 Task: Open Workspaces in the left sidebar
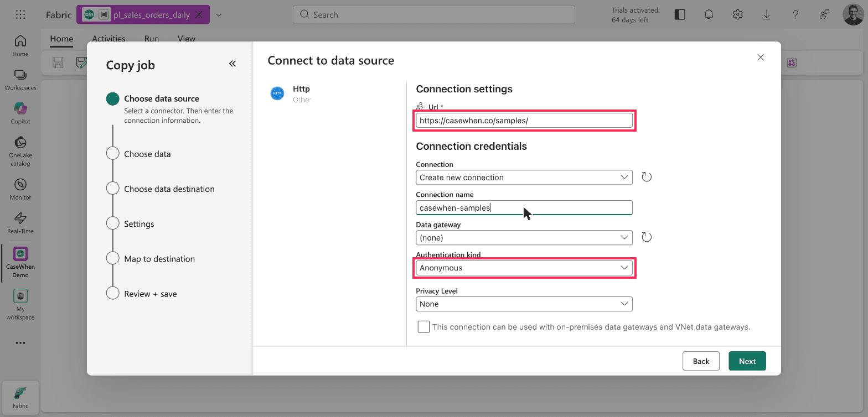[20, 80]
